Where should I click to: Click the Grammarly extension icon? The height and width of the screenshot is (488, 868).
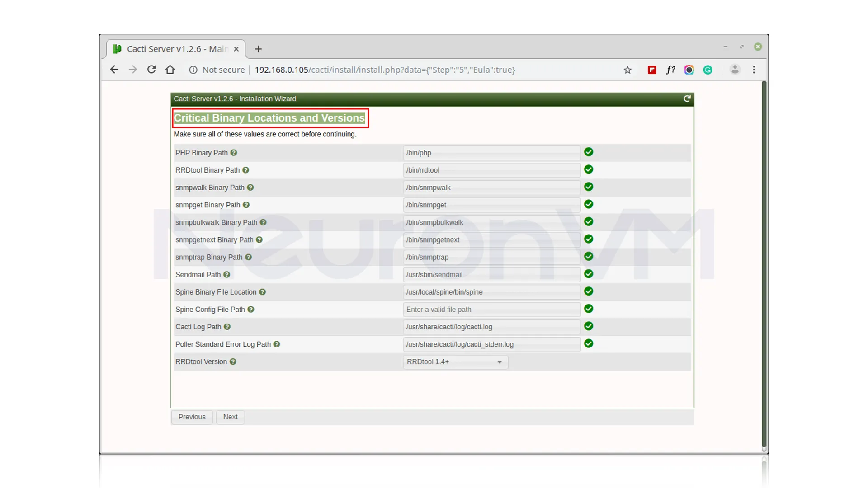point(708,70)
